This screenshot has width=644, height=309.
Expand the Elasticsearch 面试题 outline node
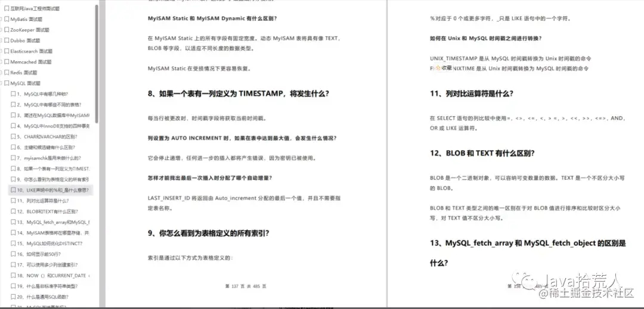point(1,51)
